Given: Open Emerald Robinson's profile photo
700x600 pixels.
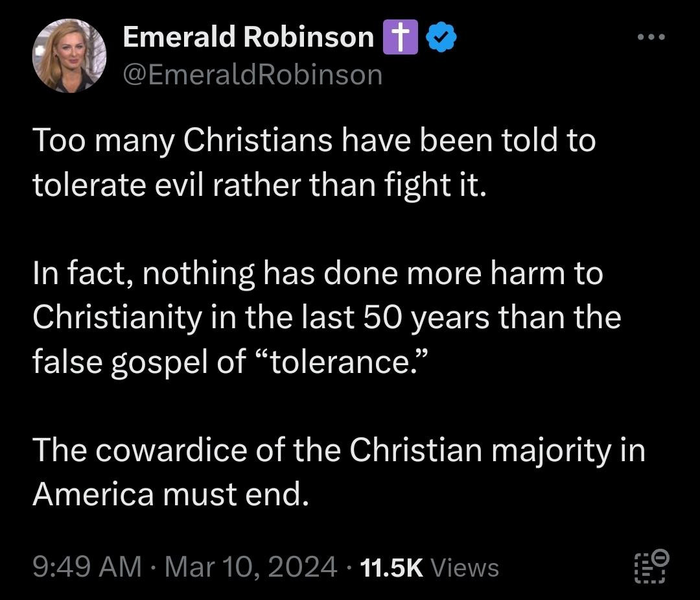Looking at the screenshot, I should (69, 56).
